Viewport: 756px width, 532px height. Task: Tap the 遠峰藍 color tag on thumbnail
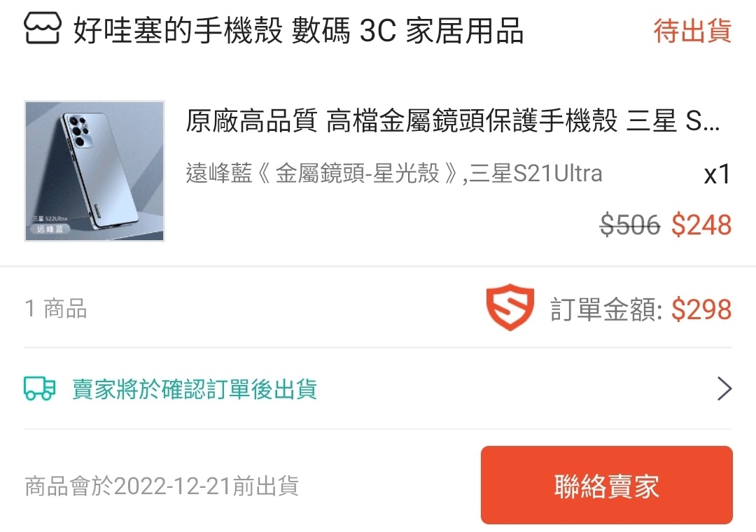pyautogui.click(x=50, y=229)
